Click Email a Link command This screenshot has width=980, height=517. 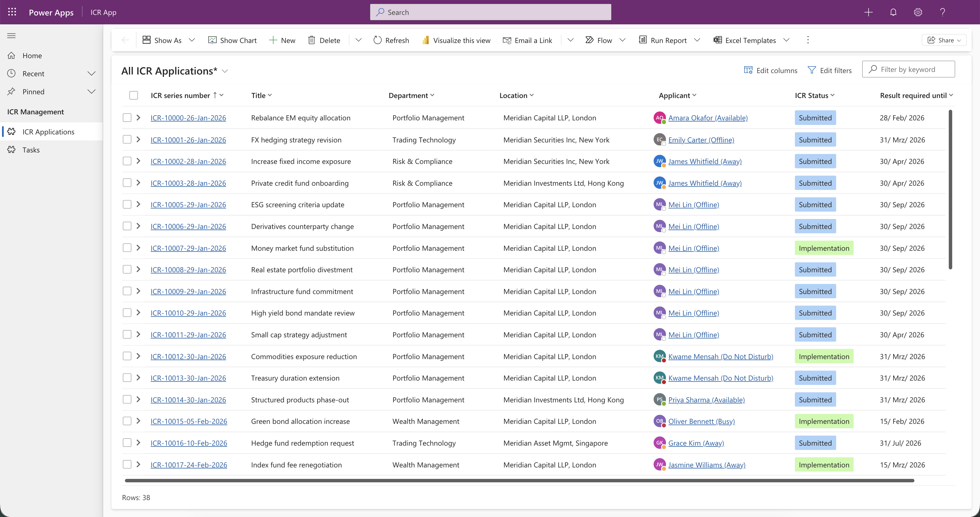pos(527,40)
